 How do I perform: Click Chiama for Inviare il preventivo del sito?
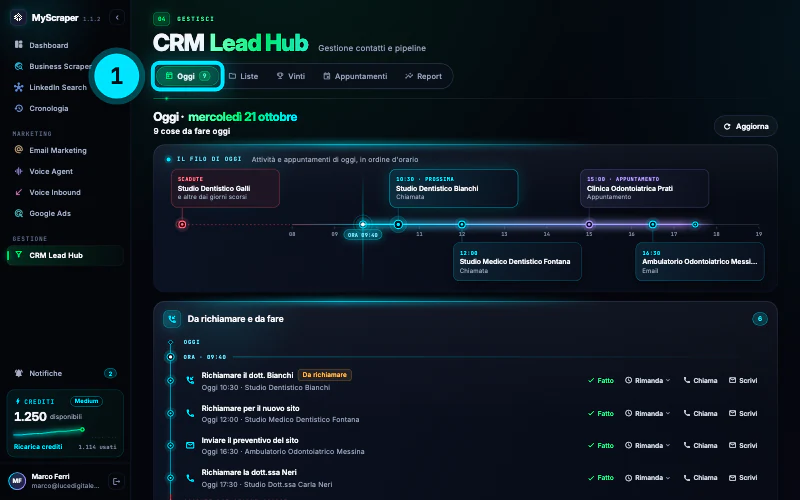click(700, 445)
